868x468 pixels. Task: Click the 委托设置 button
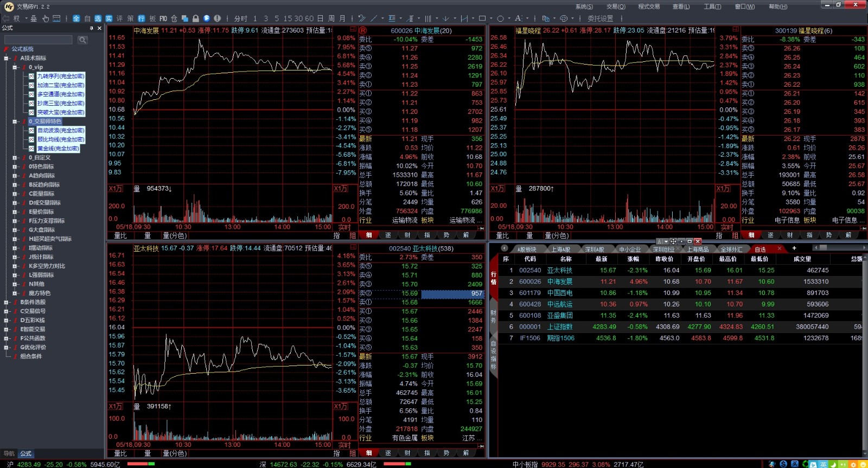[600, 18]
